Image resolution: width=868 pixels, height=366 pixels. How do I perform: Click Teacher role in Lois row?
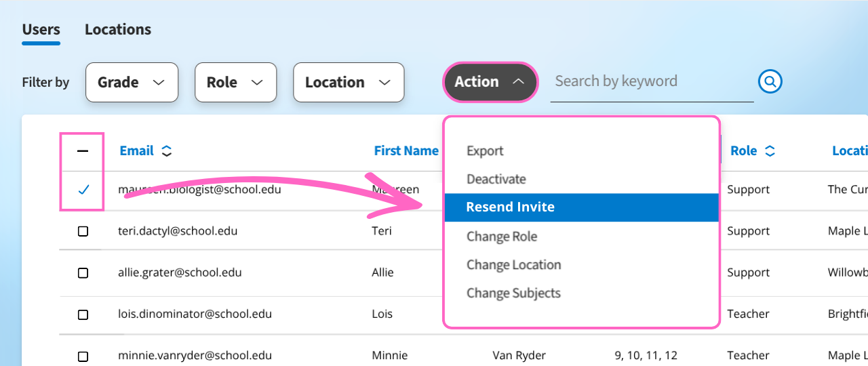[748, 314]
